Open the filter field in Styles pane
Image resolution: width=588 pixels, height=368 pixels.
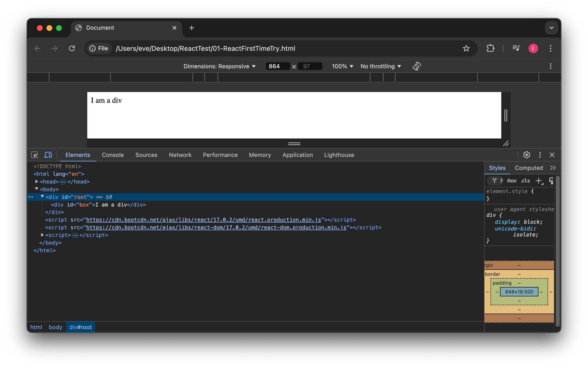[x=495, y=181]
